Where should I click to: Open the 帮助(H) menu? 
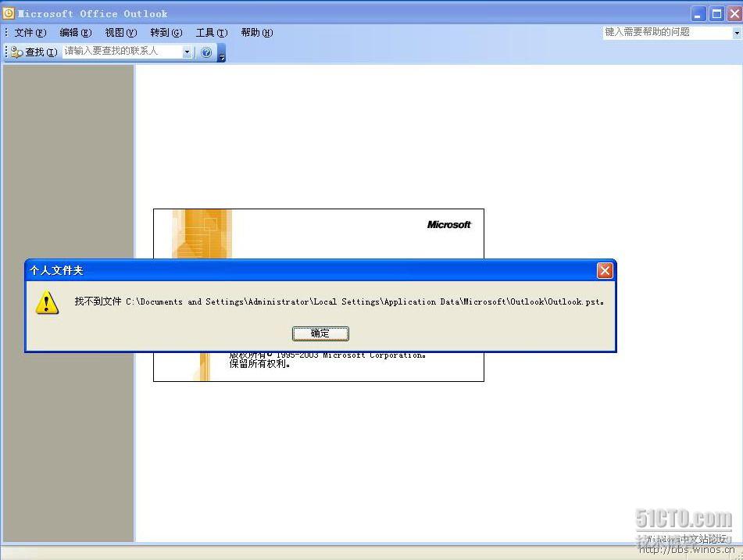256,33
